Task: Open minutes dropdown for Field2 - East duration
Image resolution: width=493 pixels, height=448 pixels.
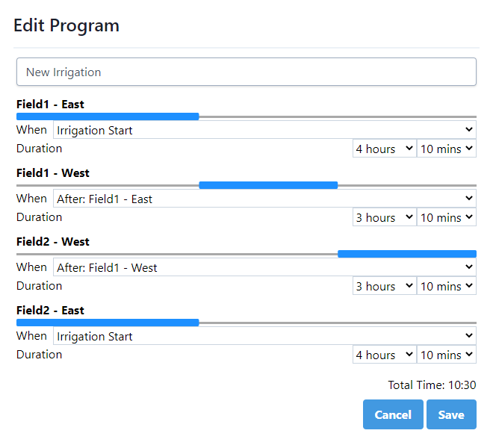Action: click(446, 355)
